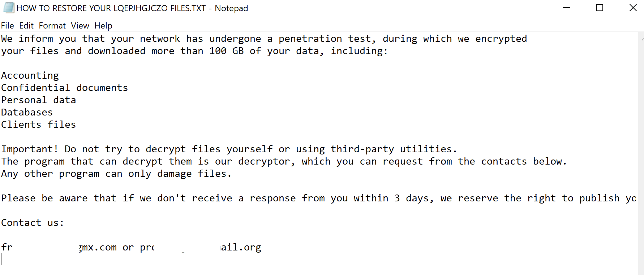Screen dimensions: 644x275
Task: Maximize the Notepad window
Action: (x=600, y=8)
